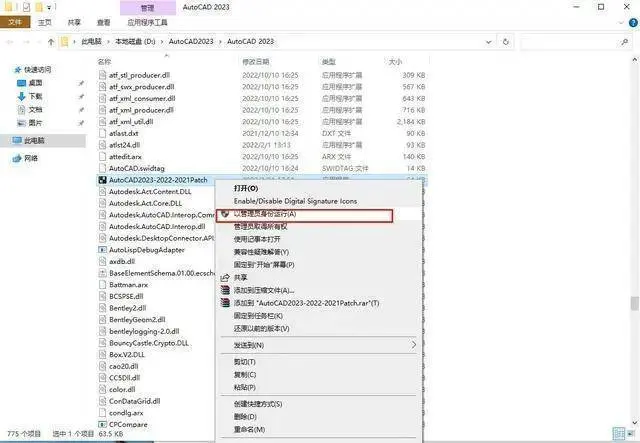Click 本地磁盘 (D:) in the breadcrumb
Viewport: 640px width, 443px height.
pyautogui.click(x=135, y=41)
